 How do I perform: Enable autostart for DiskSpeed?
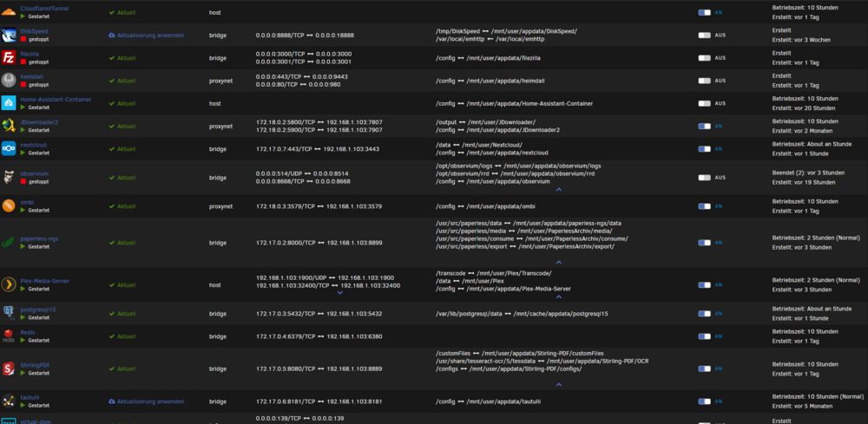(x=704, y=35)
